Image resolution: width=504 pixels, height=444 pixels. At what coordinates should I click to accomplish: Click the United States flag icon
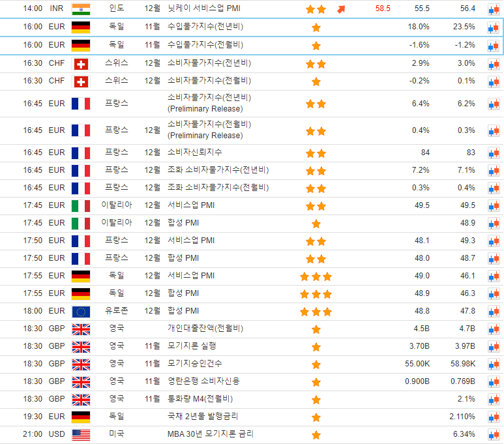point(81,434)
